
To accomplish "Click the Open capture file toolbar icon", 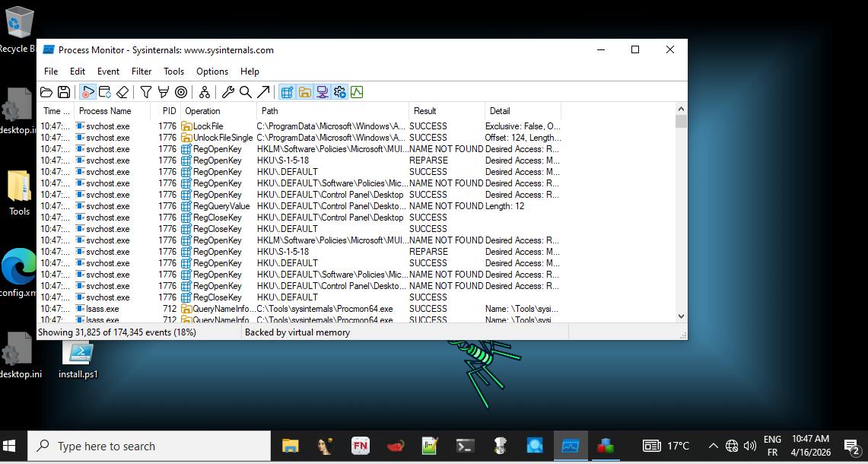I will click(46, 92).
